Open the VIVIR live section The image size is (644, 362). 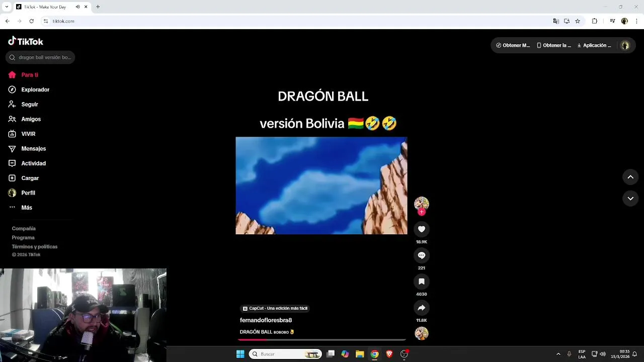pyautogui.click(x=22, y=134)
